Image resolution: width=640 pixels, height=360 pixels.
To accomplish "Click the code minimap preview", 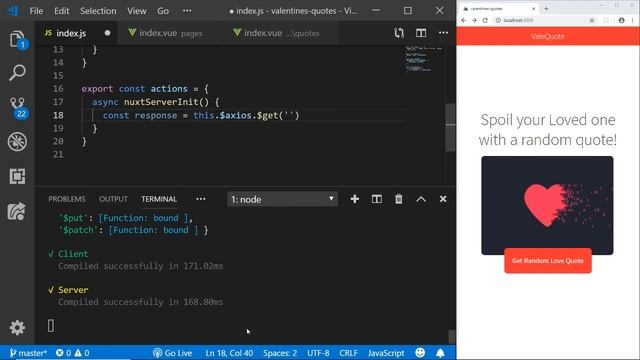I will [423, 59].
